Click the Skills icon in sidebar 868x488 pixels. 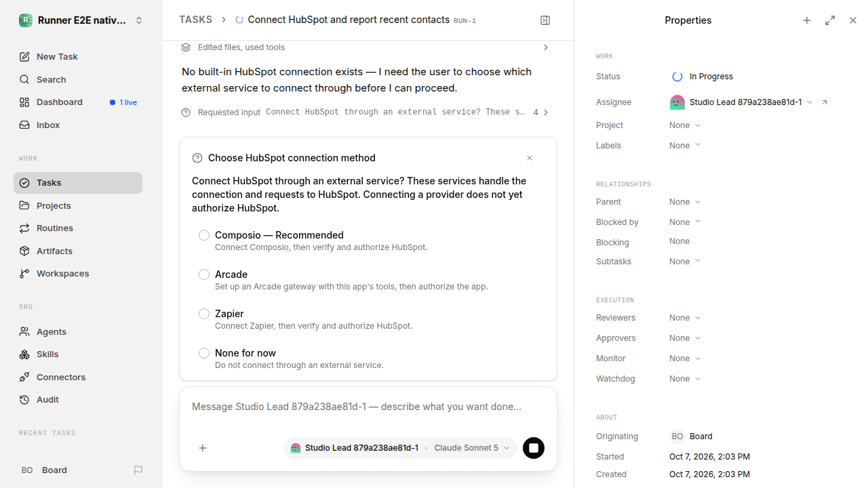24,354
